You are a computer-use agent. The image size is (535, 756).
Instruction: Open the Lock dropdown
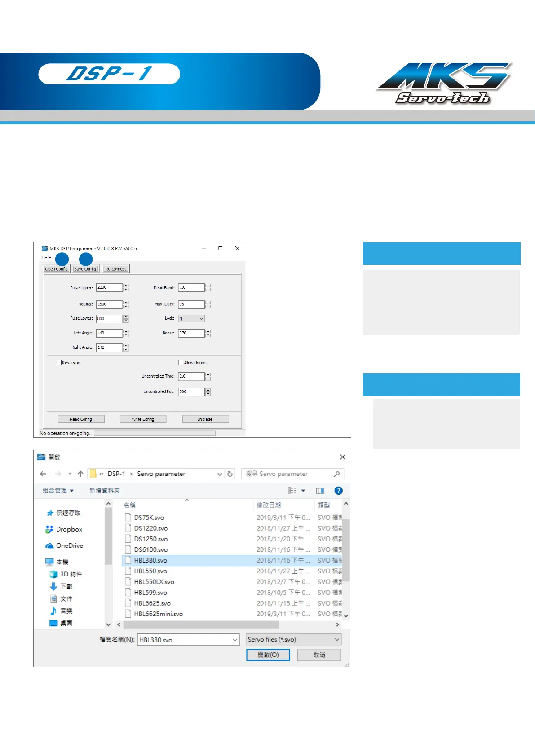(192, 319)
